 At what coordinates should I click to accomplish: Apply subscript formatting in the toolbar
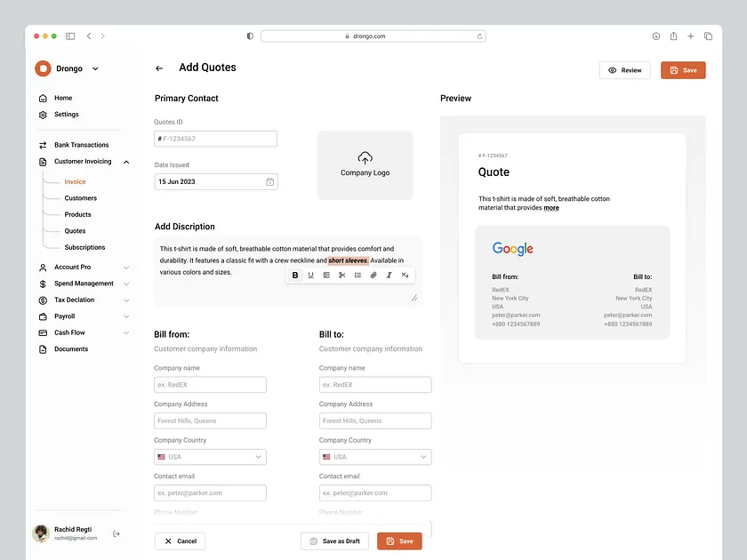pos(405,275)
